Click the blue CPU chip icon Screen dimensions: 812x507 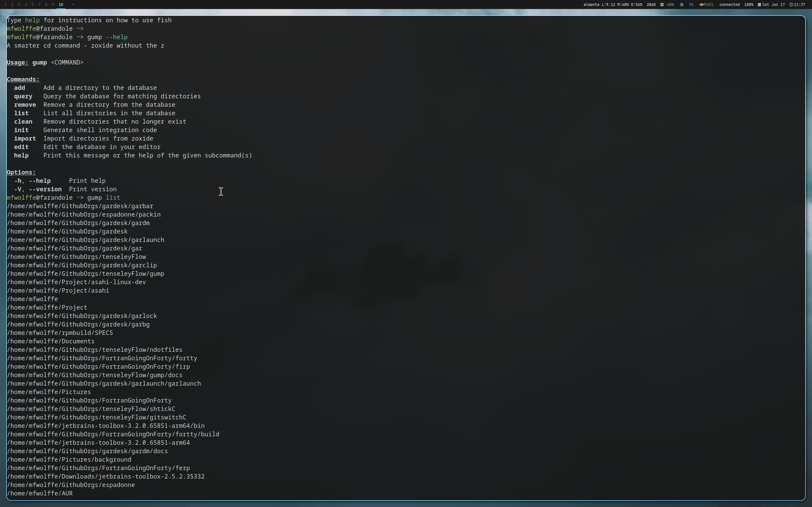tap(681, 5)
